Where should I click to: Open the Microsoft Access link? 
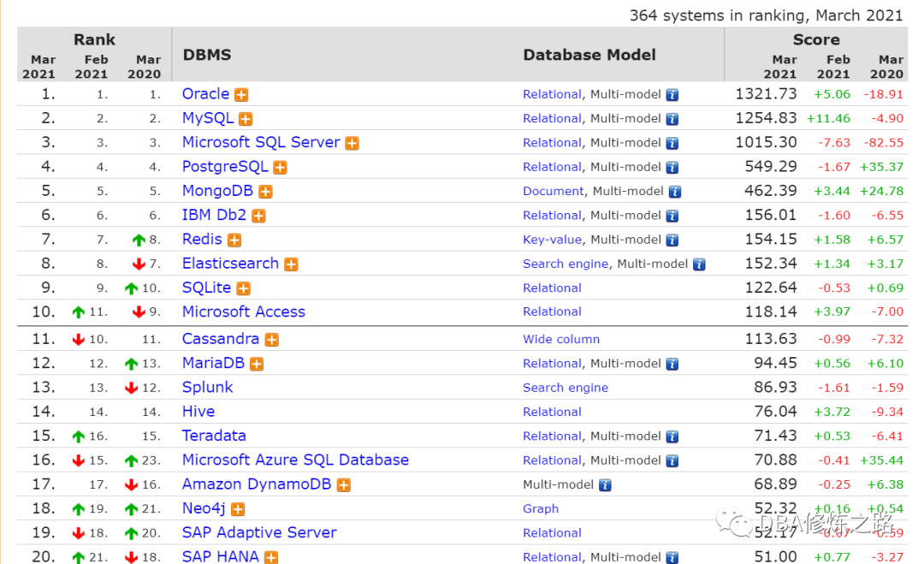pos(243,312)
